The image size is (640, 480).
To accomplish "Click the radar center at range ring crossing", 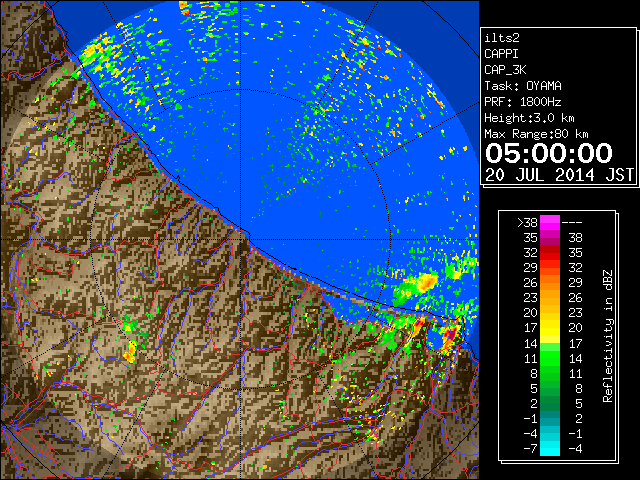I will click(x=241, y=239).
